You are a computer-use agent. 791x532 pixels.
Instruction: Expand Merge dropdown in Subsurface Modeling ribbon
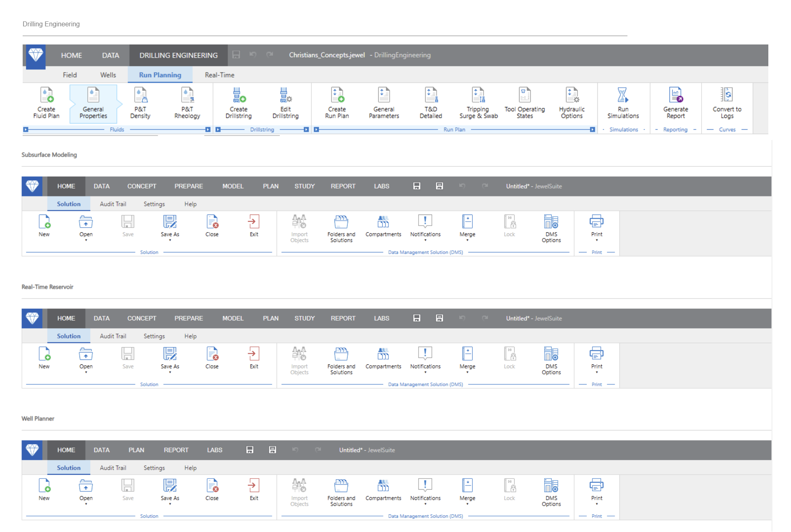point(467,240)
